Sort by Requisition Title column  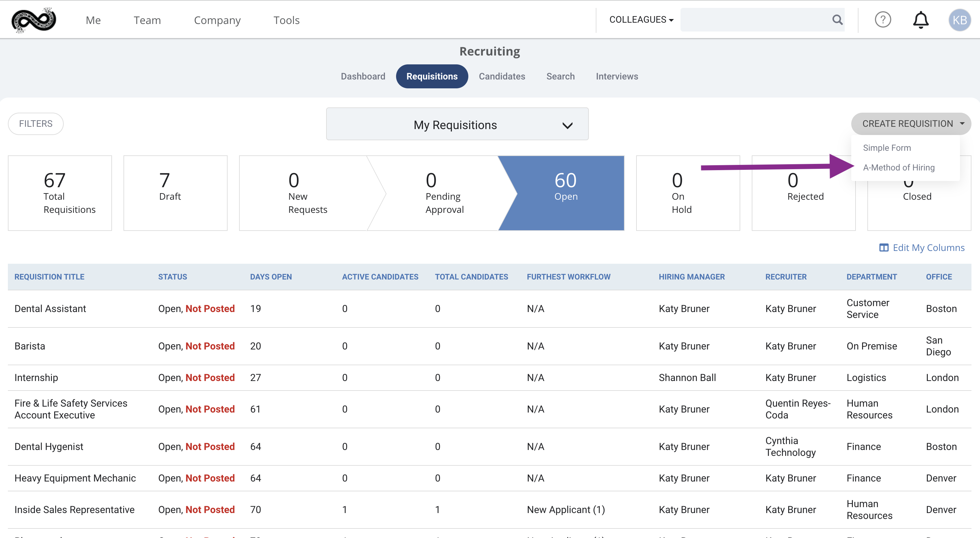pos(50,277)
